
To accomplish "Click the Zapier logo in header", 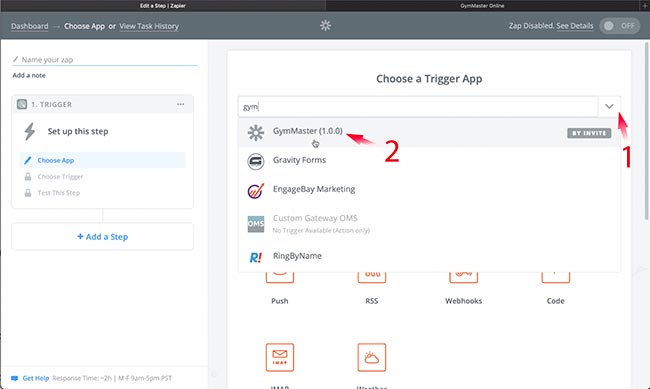I will 325,26.
